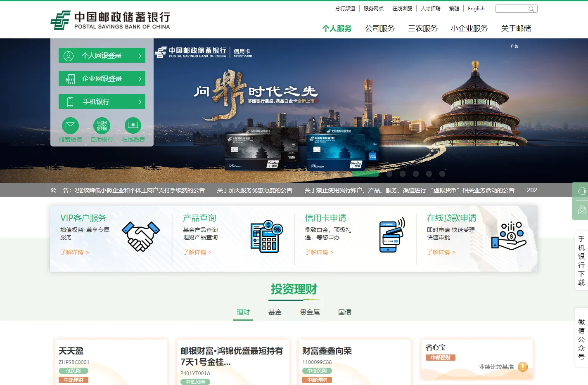This screenshot has width=588, height=385.
Task: Select the 基金 tab
Action: pyautogui.click(x=275, y=312)
